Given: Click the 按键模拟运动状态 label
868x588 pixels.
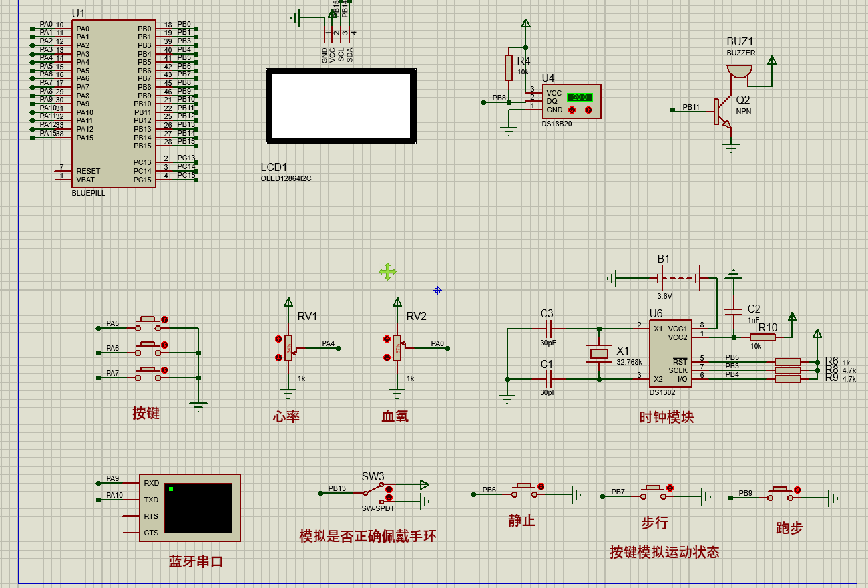Looking at the screenshot, I should [664, 552].
